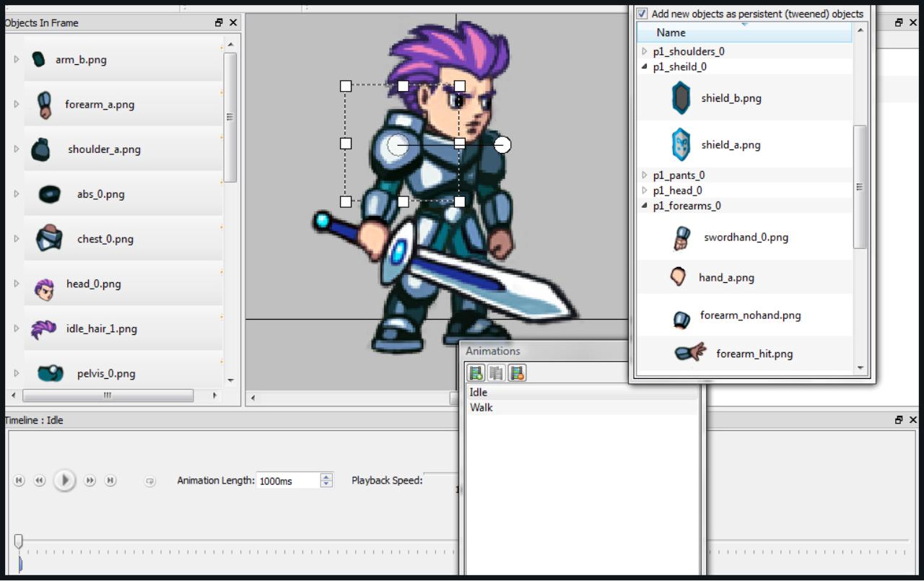
Task: Expand the arm_b.png object row
Action: coord(17,59)
